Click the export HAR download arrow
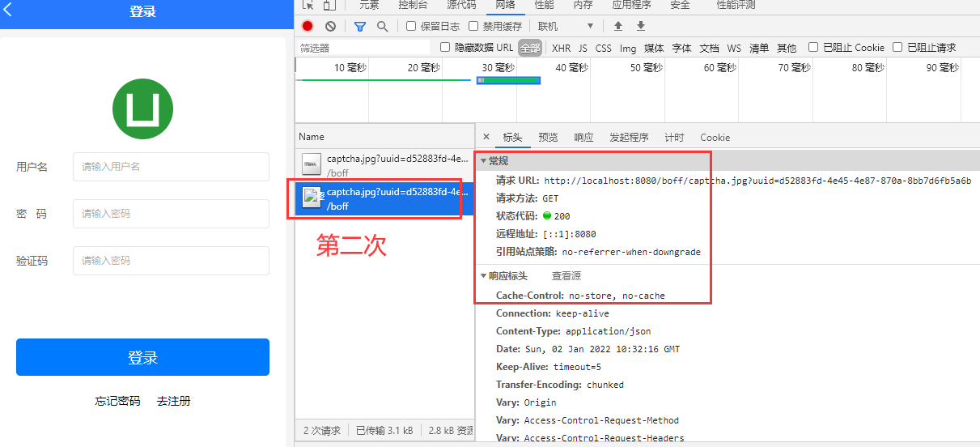Image resolution: width=980 pixels, height=447 pixels. click(641, 26)
